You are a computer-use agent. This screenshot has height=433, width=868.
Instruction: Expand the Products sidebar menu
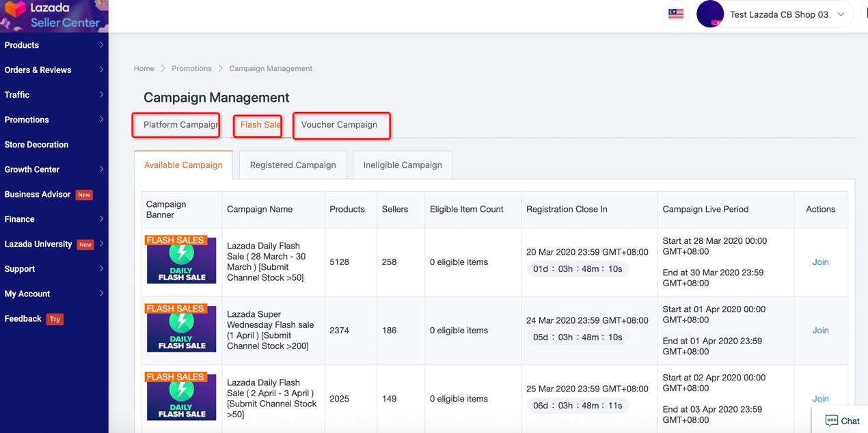coord(54,45)
